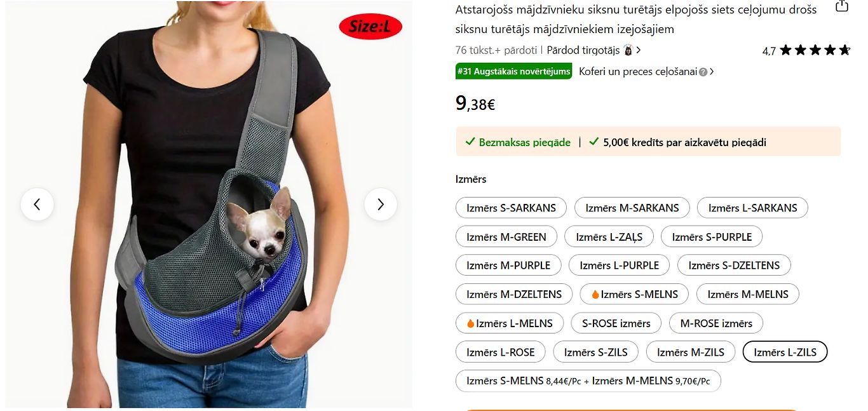Select the Izmērs M-GREEN option

pyautogui.click(x=506, y=237)
